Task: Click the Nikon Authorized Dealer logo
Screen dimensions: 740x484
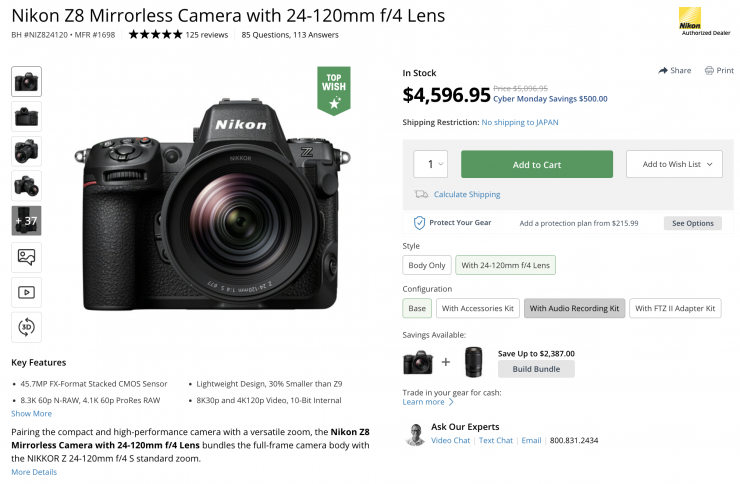Action: click(690, 20)
